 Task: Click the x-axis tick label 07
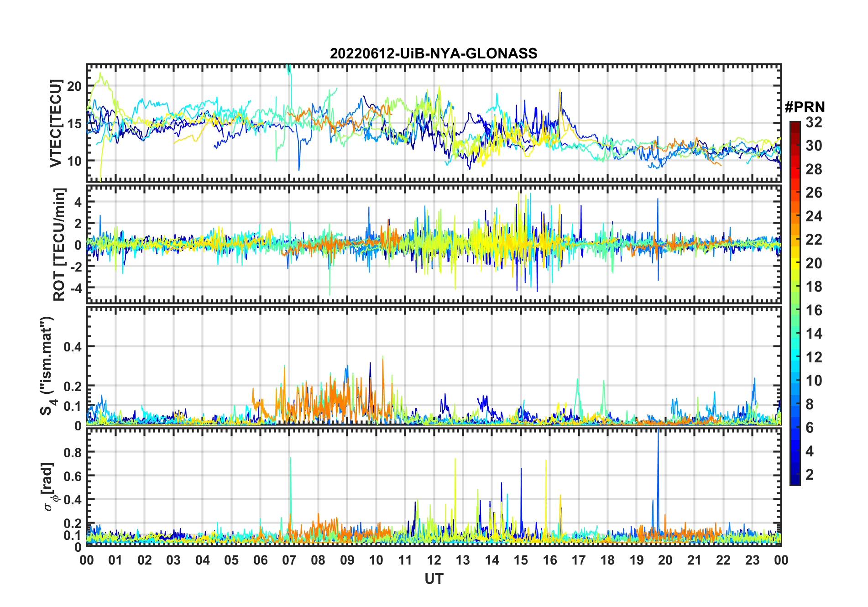(x=289, y=560)
